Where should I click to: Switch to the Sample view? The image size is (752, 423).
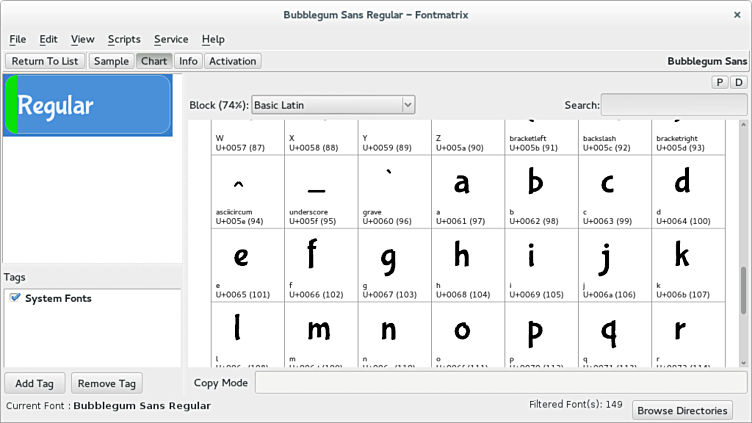(111, 61)
